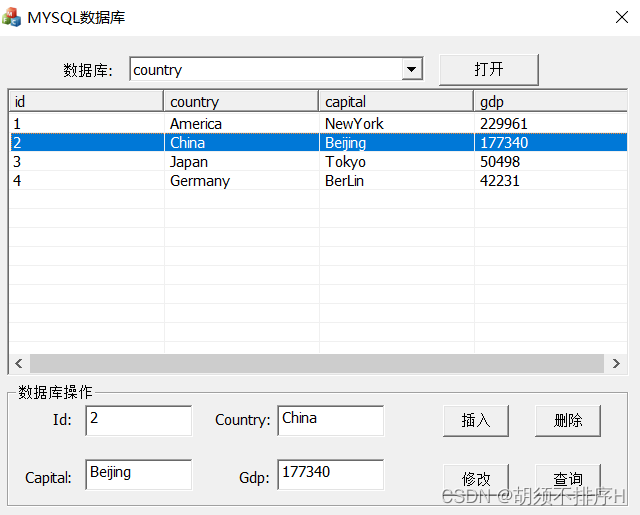Click the Country input field
This screenshot has height=515, width=640.
(x=331, y=420)
